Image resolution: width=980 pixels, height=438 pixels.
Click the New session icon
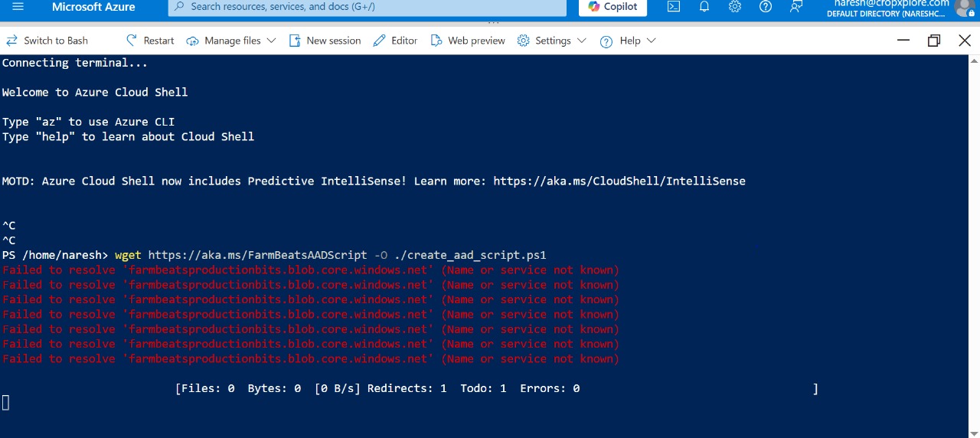[295, 41]
